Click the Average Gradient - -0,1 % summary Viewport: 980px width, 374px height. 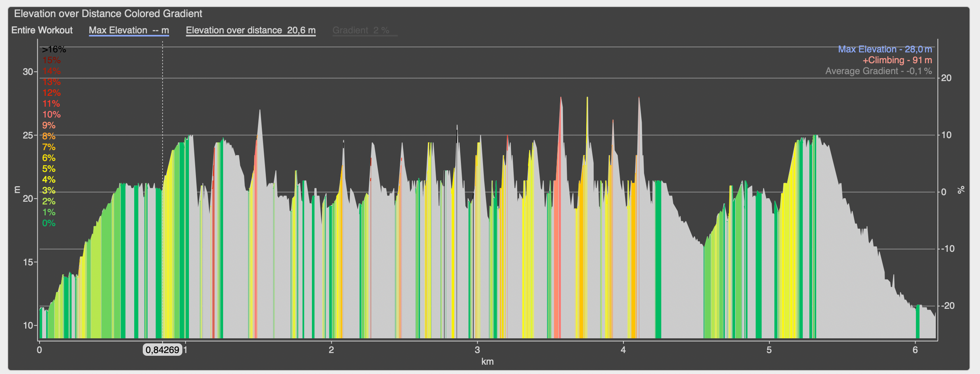coord(879,71)
